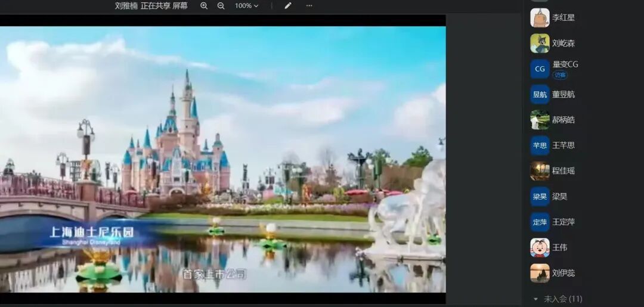
Task: Select the pencil annotation tool
Action: [x=288, y=5]
